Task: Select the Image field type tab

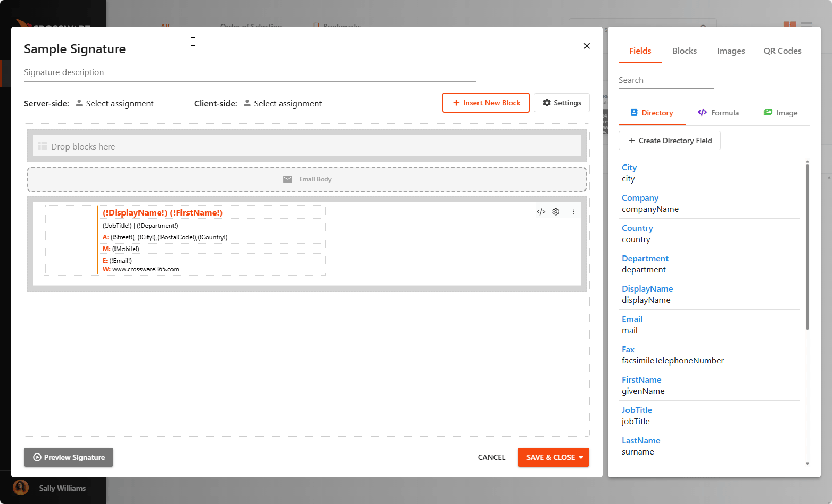Action: pyautogui.click(x=780, y=113)
